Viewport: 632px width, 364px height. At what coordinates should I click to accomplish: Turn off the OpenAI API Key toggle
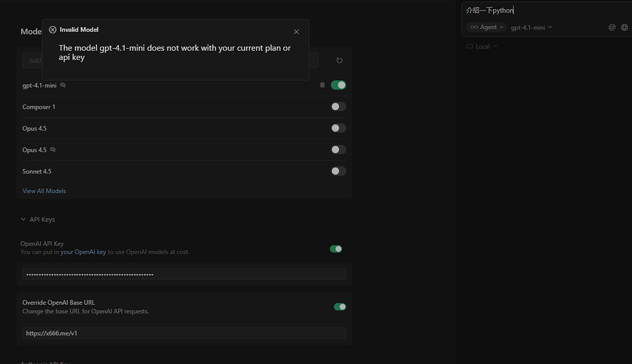tap(336, 249)
